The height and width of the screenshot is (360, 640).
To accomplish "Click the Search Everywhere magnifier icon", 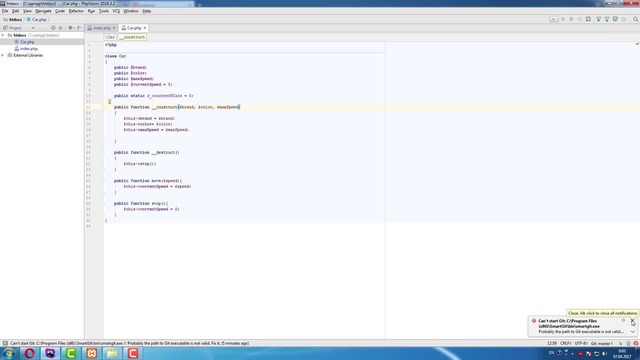I will coord(636,19).
